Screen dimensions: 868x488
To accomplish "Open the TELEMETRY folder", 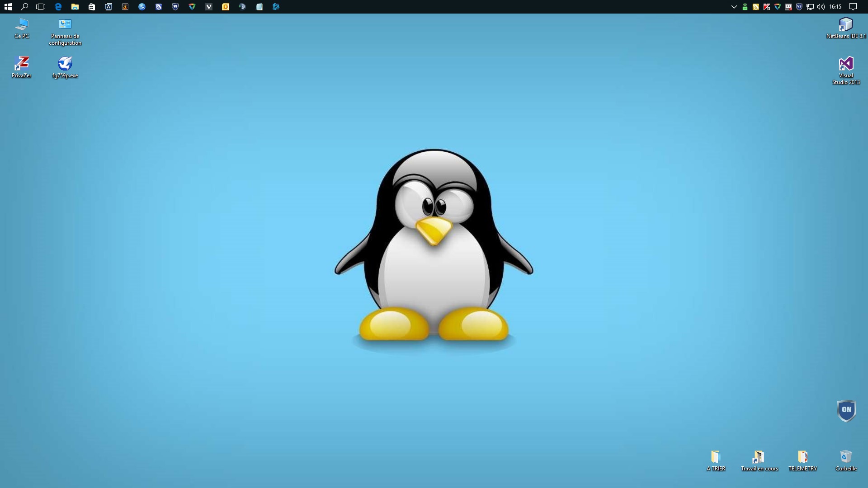I will point(802,457).
